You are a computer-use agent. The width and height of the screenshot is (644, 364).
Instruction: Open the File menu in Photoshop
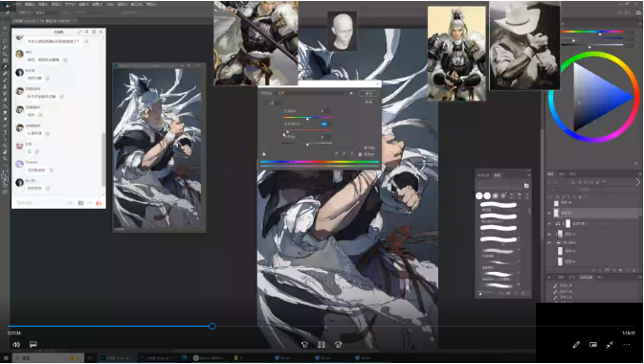pyautogui.click(x=17, y=4)
